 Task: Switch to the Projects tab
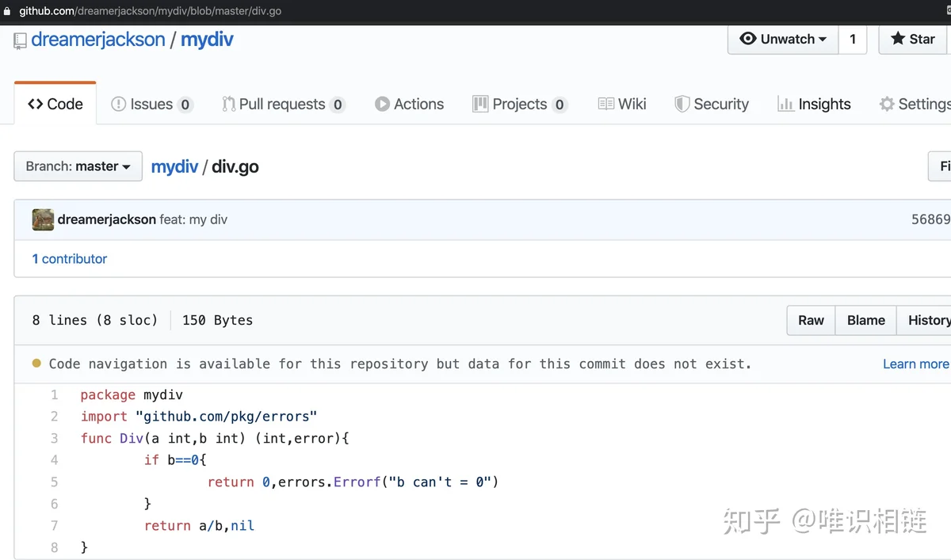tap(520, 104)
